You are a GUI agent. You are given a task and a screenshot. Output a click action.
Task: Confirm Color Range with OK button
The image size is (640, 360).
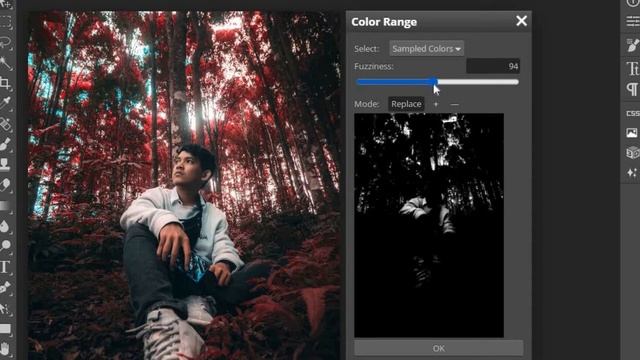[439, 348]
